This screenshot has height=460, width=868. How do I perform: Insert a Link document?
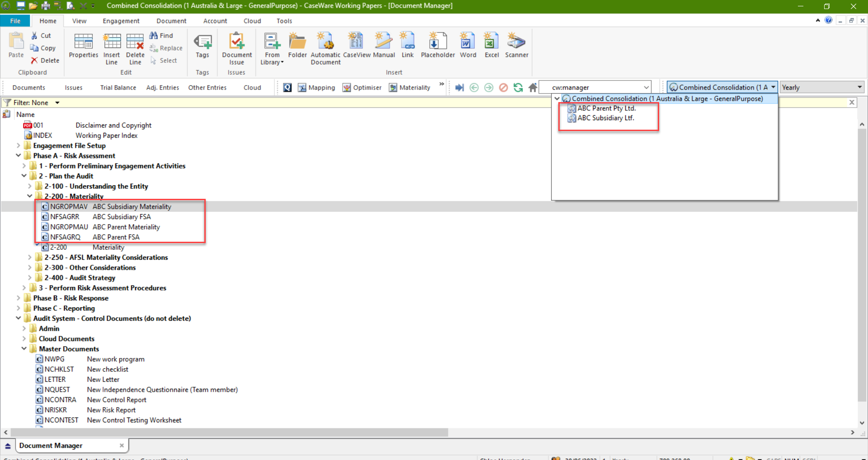[x=408, y=45]
